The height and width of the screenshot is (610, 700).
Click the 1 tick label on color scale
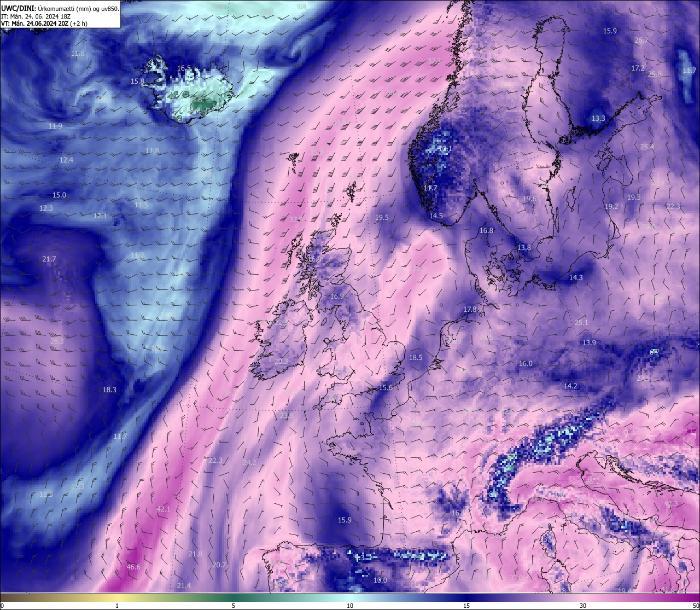click(x=117, y=605)
